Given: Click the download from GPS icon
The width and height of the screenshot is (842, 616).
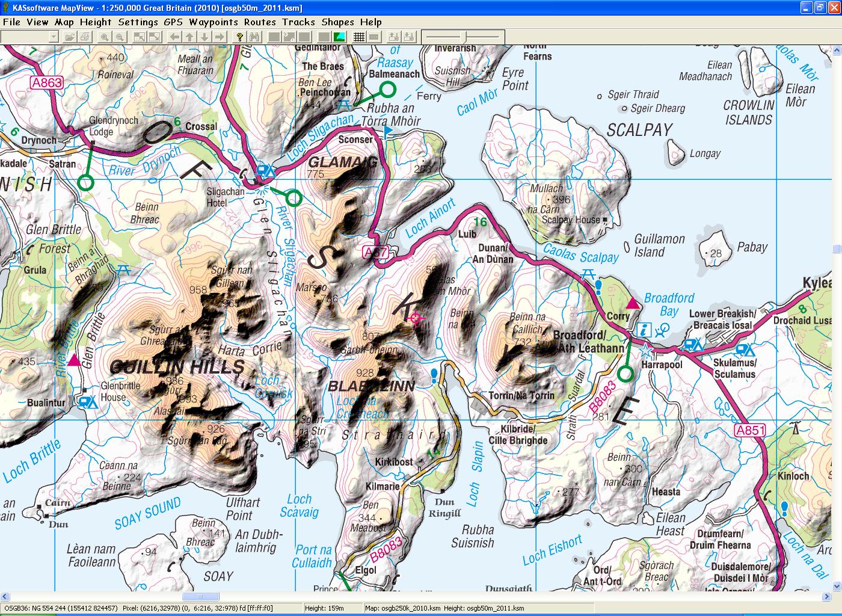Looking at the screenshot, I should pos(409,37).
